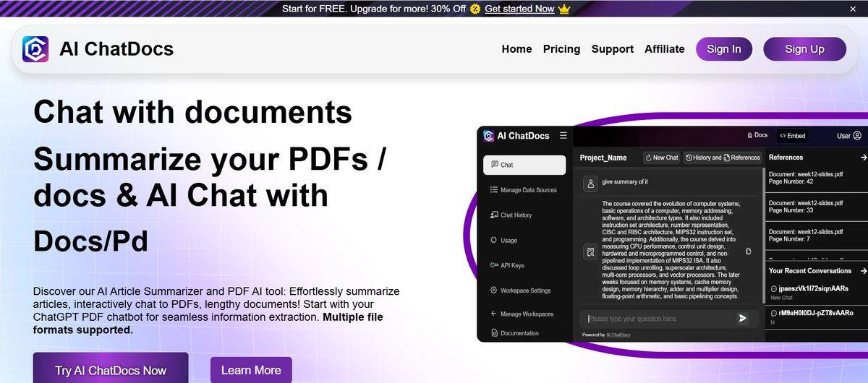Start a New Chat in preview

click(x=662, y=158)
